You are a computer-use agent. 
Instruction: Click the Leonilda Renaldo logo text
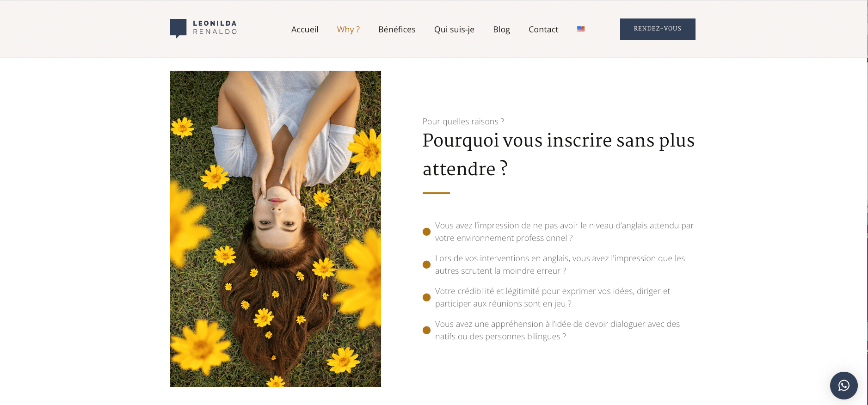click(215, 27)
